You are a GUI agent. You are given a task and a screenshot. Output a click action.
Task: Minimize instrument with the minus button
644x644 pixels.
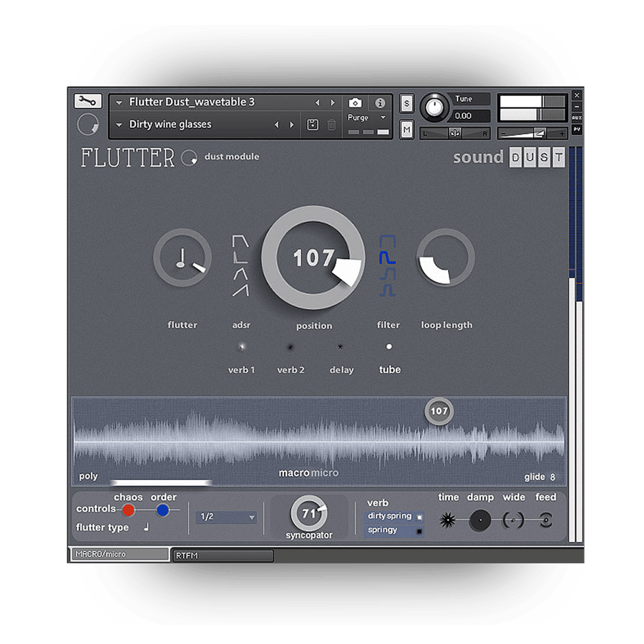pyautogui.click(x=577, y=107)
